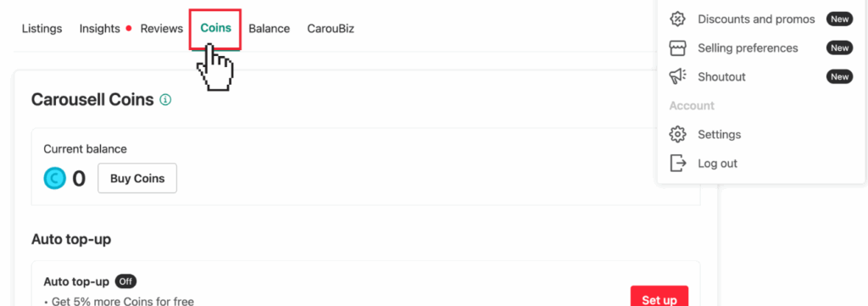Open the Coins tab

(216, 28)
